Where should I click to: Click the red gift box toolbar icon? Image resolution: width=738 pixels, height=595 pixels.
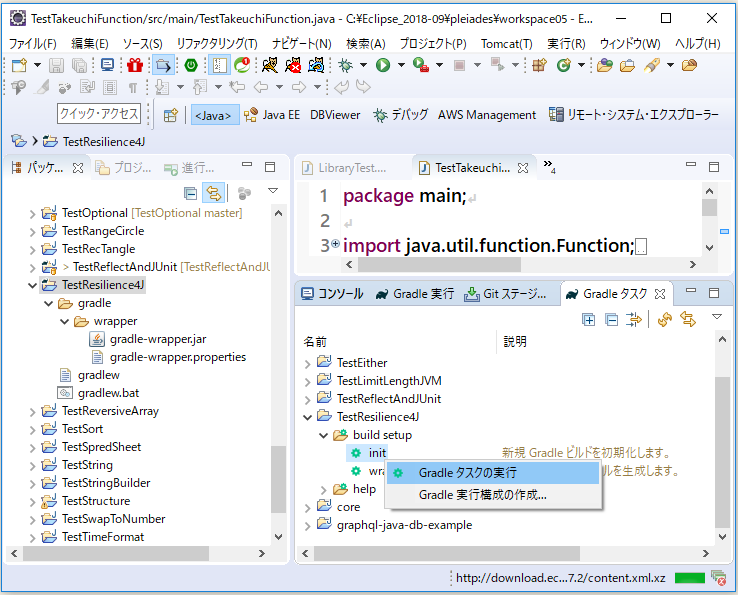coord(135,65)
